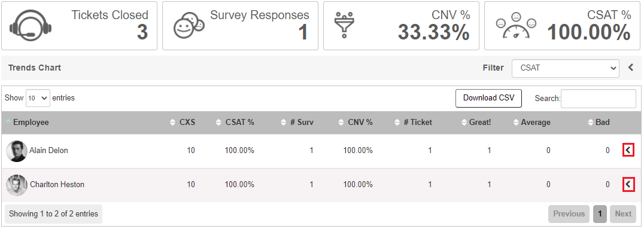Sort table by Employee column
The height and width of the screenshot is (229, 644).
(x=31, y=123)
